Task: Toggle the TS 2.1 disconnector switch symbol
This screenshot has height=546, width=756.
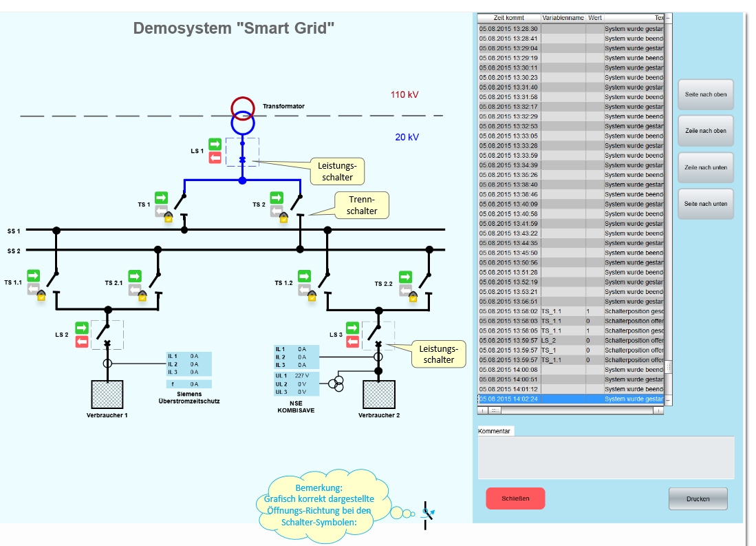Action: [x=156, y=280]
